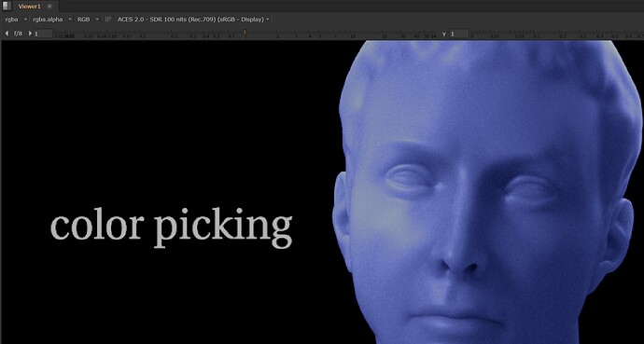Open the rgba channel set dropdown
The width and height of the screenshot is (644, 344).
pos(16,20)
